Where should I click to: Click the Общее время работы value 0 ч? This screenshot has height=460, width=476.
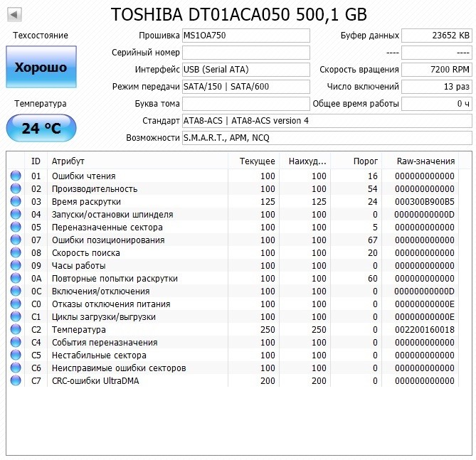[x=437, y=104]
